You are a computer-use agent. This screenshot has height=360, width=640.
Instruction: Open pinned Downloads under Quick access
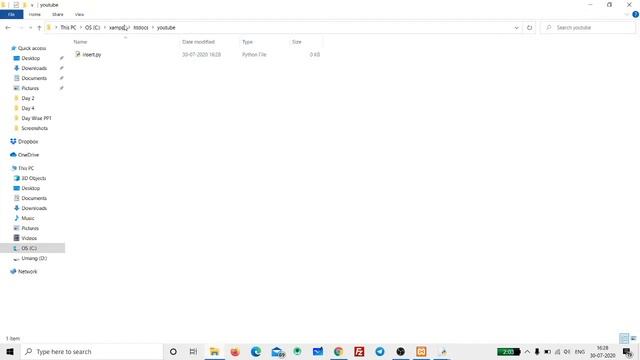pos(34,68)
